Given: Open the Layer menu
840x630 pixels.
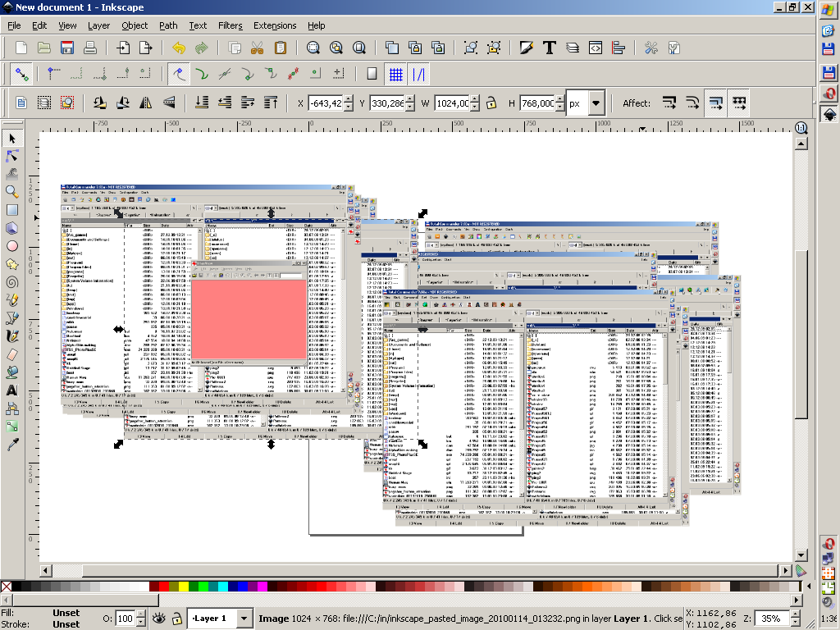Looking at the screenshot, I should (x=98, y=25).
